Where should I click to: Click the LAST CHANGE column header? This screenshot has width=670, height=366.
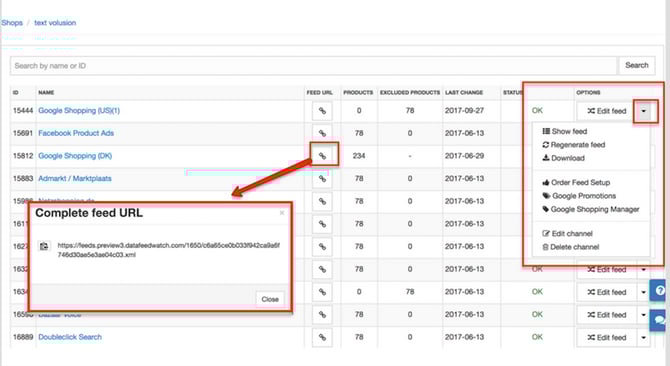464,93
